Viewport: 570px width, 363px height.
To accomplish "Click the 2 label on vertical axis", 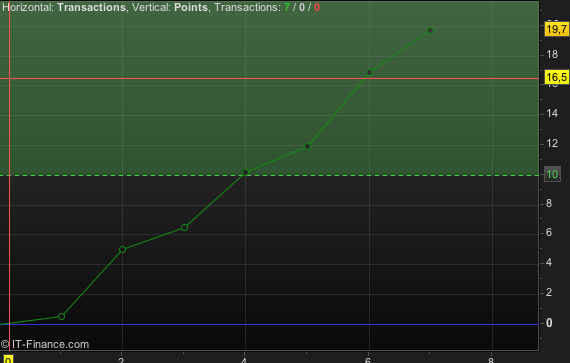I will [x=549, y=293].
